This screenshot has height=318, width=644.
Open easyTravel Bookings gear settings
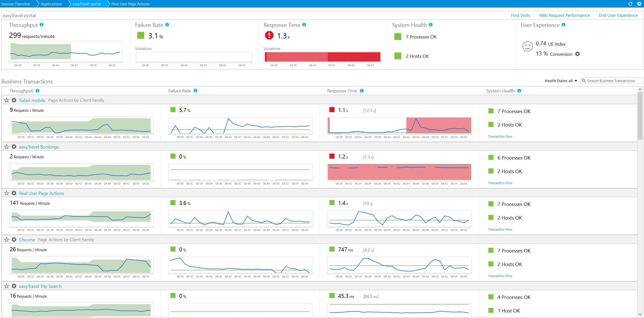click(14, 146)
